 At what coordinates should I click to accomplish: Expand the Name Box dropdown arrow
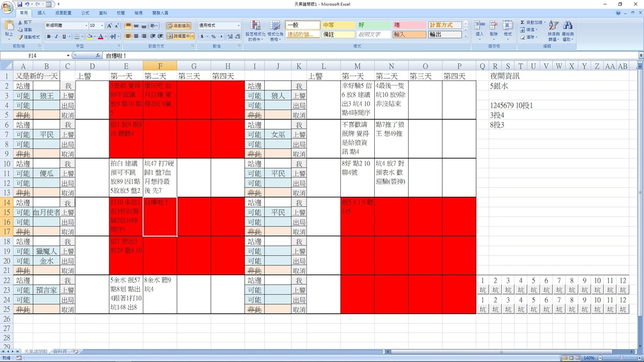[68, 55]
